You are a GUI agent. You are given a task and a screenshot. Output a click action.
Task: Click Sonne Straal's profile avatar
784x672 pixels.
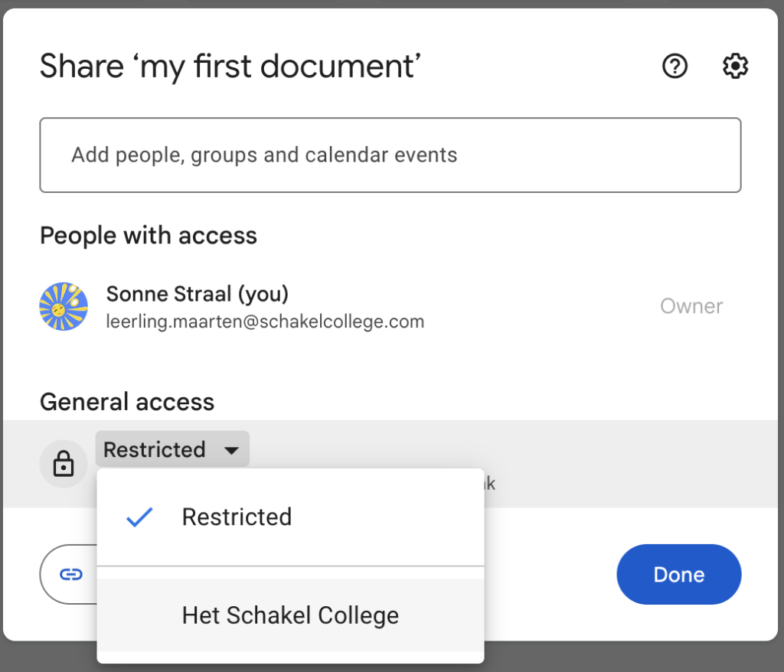[x=64, y=306]
